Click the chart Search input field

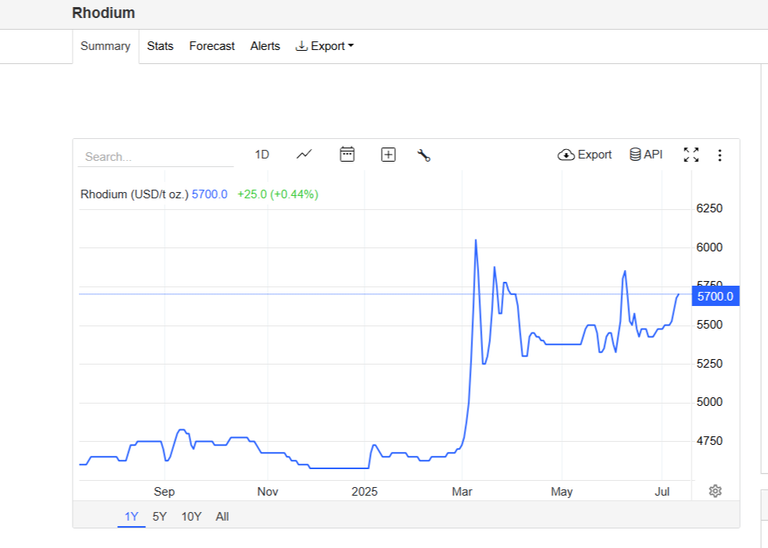point(156,157)
